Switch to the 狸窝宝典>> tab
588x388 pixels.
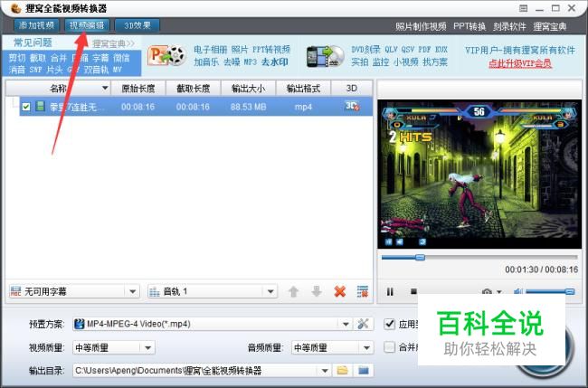(114, 43)
